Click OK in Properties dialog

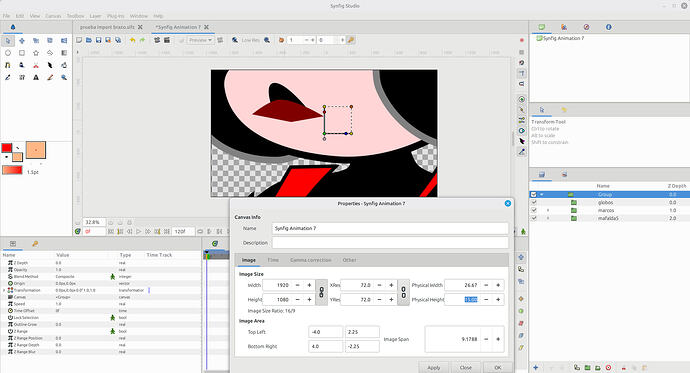498,367
